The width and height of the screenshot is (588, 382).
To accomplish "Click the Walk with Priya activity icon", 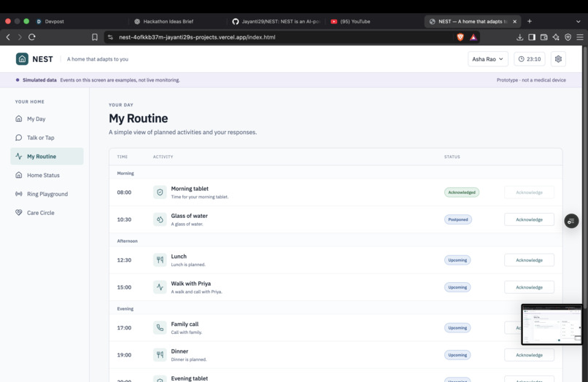I will tap(160, 287).
